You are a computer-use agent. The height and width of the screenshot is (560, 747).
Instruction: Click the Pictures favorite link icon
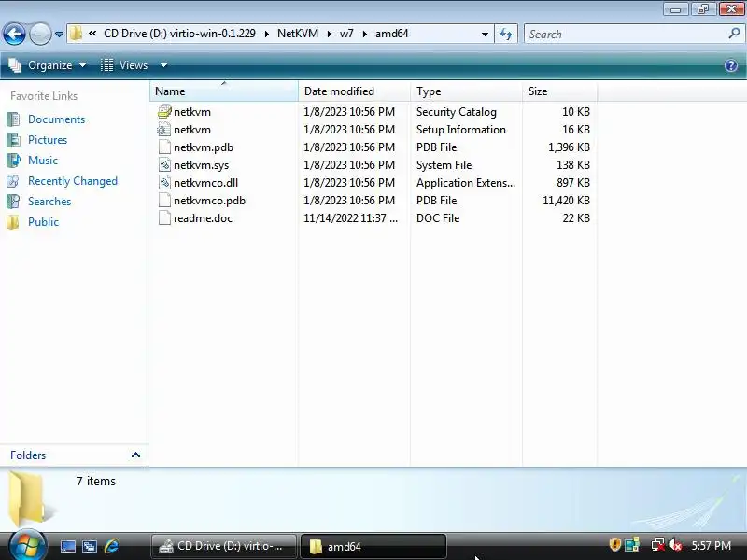(x=13, y=139)
